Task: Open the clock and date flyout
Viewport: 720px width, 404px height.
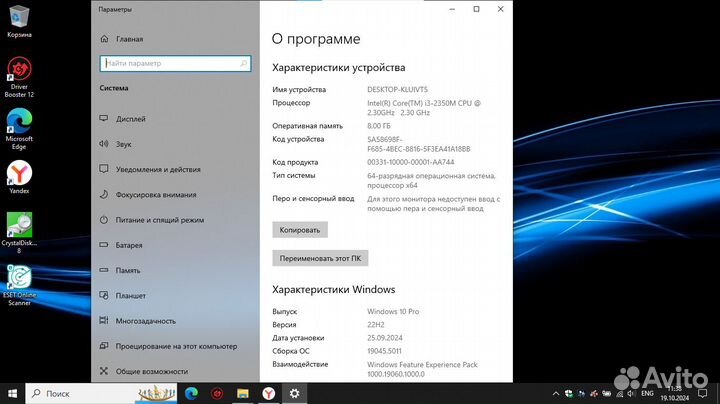Action: tap(675, 394)
